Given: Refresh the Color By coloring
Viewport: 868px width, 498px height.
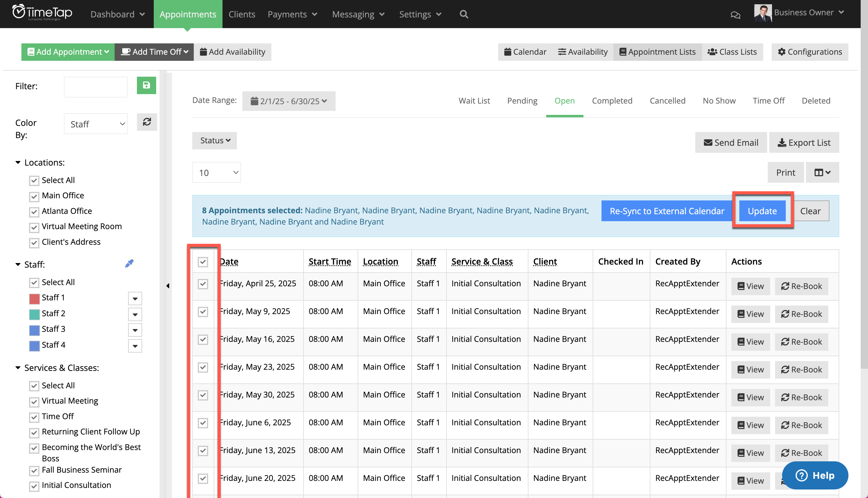Looking at the screenshot, I should (147, 122).
